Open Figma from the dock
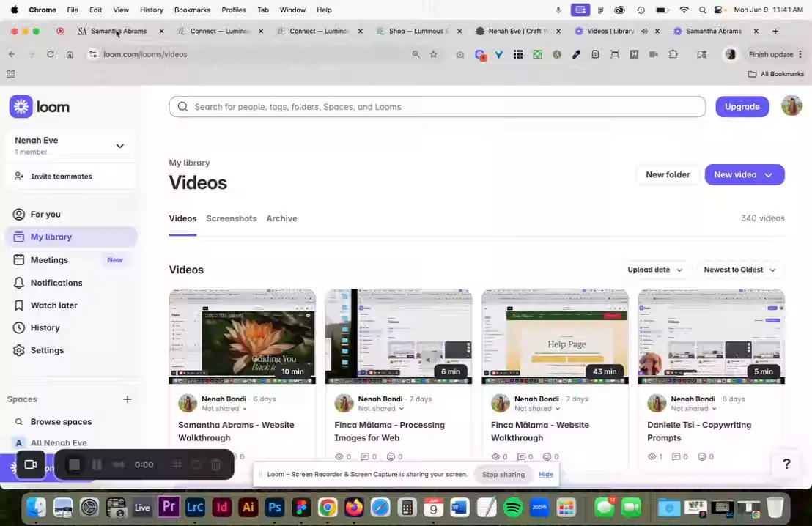The height and width of the screenshot is (526, 812). (x=301, y=508)
